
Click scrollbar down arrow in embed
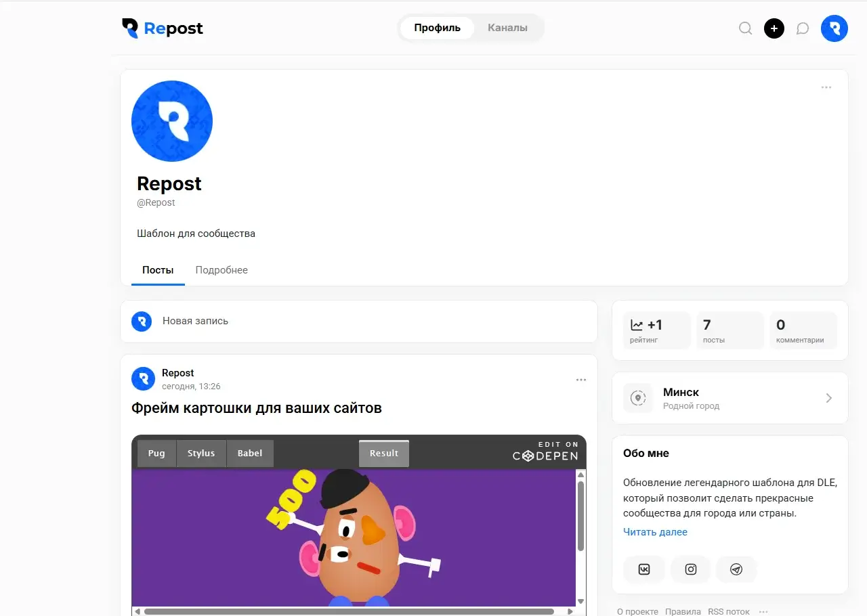click(580, 601)
